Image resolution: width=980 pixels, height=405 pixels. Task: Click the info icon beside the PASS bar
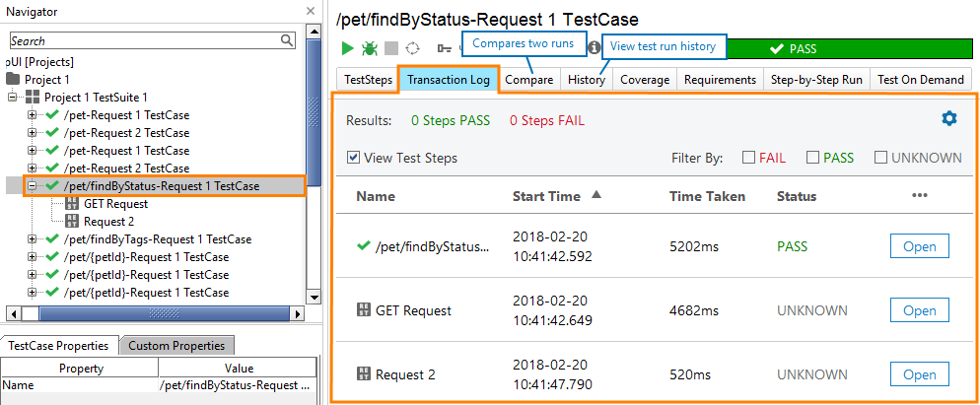[595, 48]
